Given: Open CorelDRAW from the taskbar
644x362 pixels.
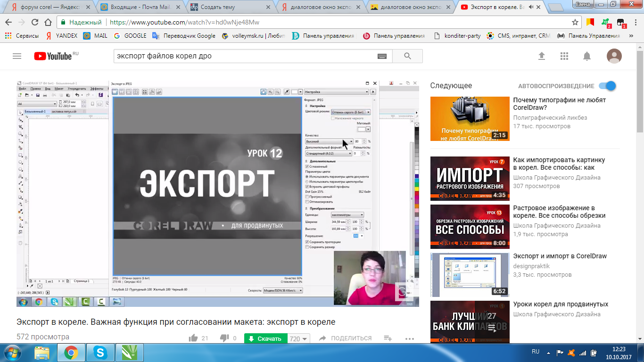Looking at the screenshot, I should click(x=129, y=353).
